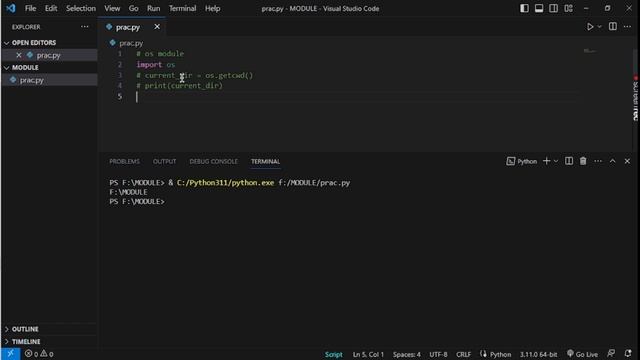Image resolution: width=640 pixels, height=360 pixels.
Task: Close prac.py editor tab
Action: (x=157, y=27)
